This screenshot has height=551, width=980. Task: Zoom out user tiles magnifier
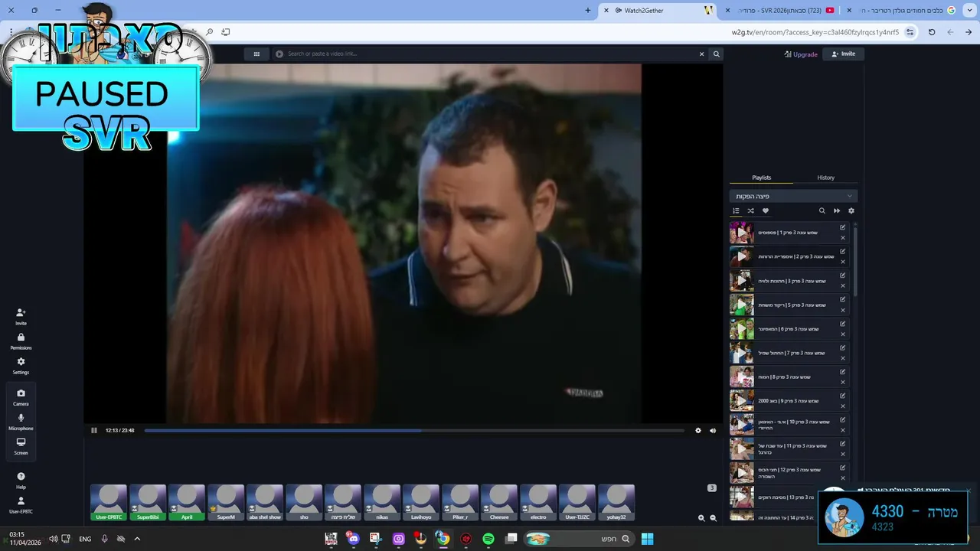click(714, 518)
